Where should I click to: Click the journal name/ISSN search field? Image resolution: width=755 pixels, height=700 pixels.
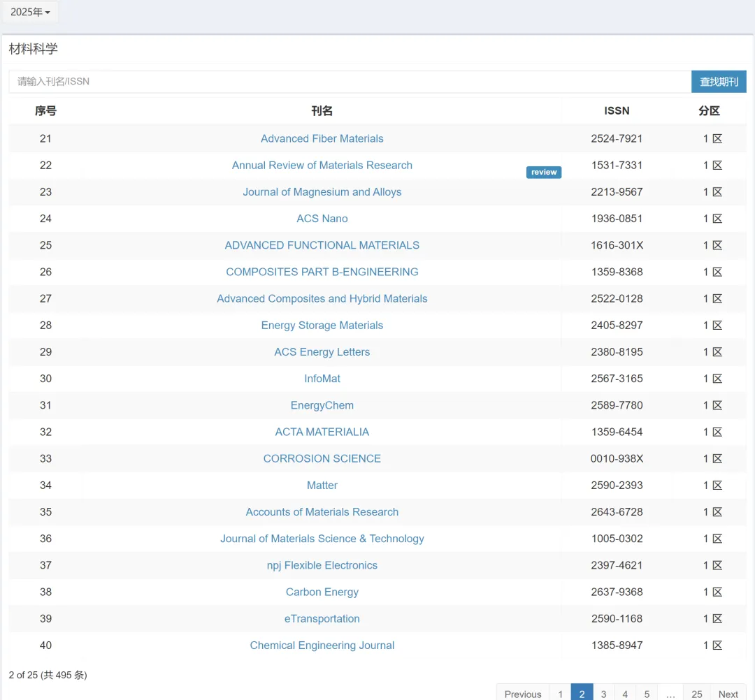point(350,82)
